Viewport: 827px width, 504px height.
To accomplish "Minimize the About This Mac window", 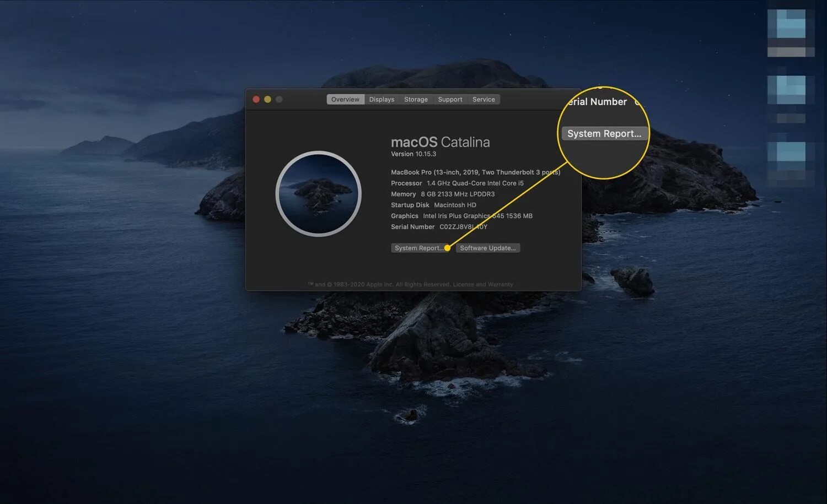I will (267, 99).
